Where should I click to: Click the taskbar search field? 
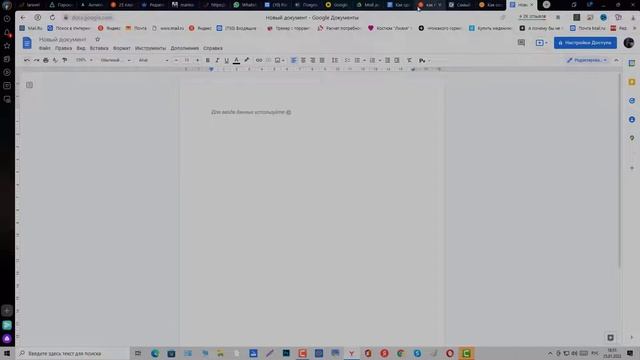point(72,353)
